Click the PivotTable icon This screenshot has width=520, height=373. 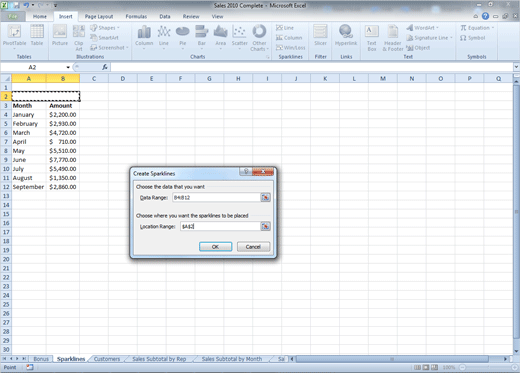(14, 36)
